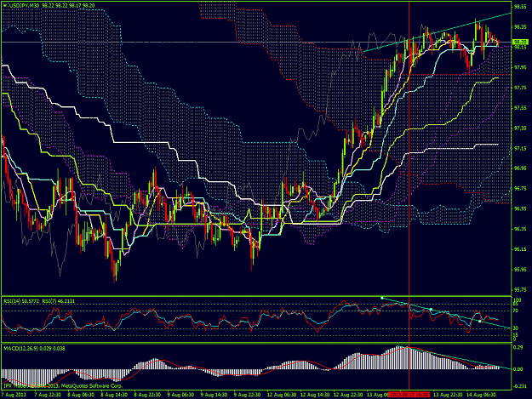
Task: Click the MACD scale value 0.29
Action: 518,347
